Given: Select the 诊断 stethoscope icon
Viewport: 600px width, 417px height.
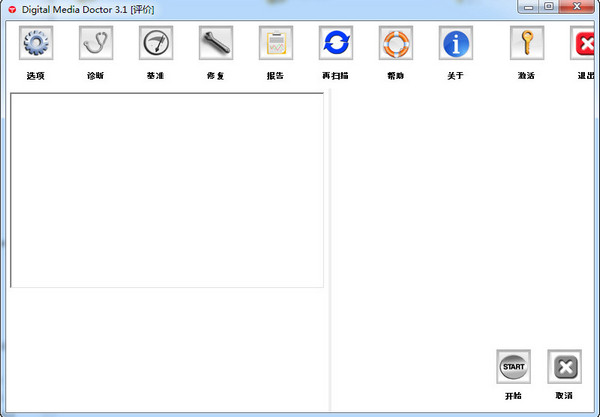Looking at the screenshot, I should pos(96,43).
